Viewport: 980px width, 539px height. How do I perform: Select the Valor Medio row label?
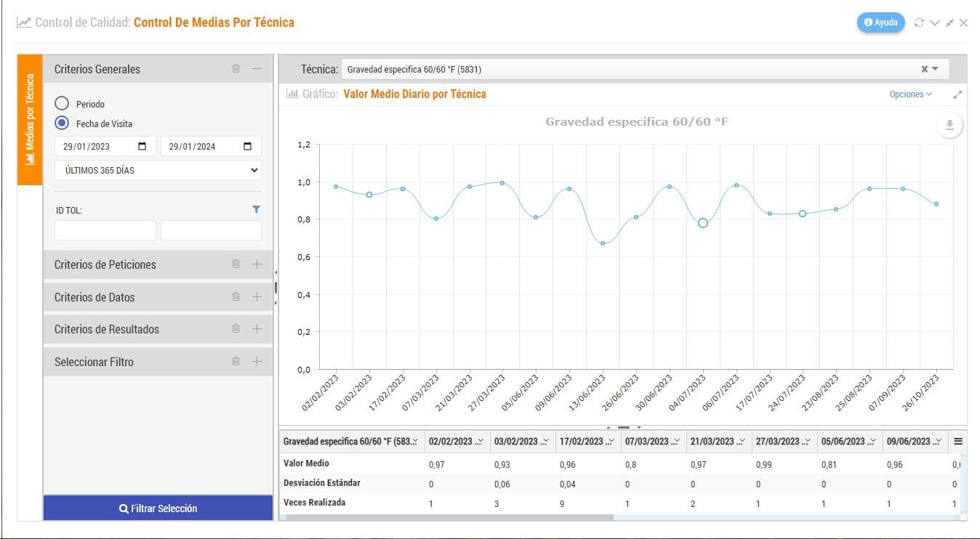point(306,463)
